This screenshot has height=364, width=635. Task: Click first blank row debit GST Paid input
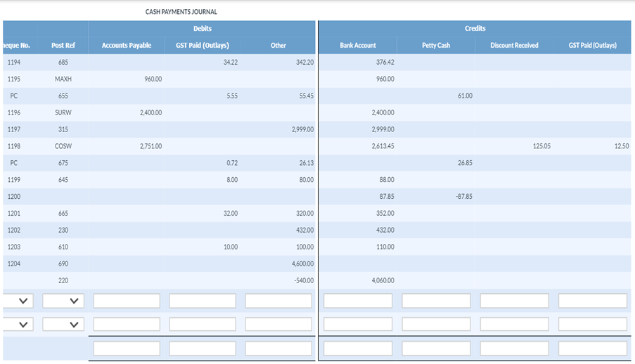point(203,301)
